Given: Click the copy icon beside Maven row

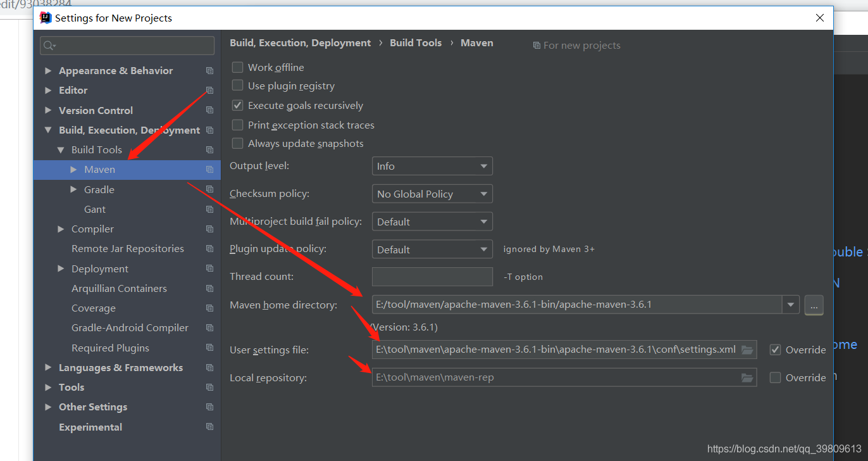Looking at the screenshot, I should [209, 170].
